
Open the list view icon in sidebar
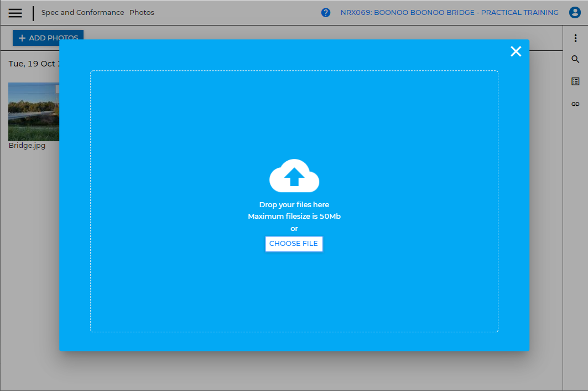(575, 81)
